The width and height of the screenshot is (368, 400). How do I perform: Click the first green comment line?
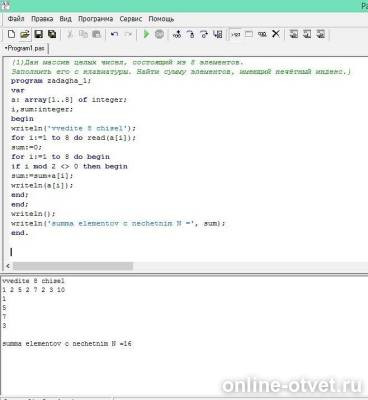(128, 62)
